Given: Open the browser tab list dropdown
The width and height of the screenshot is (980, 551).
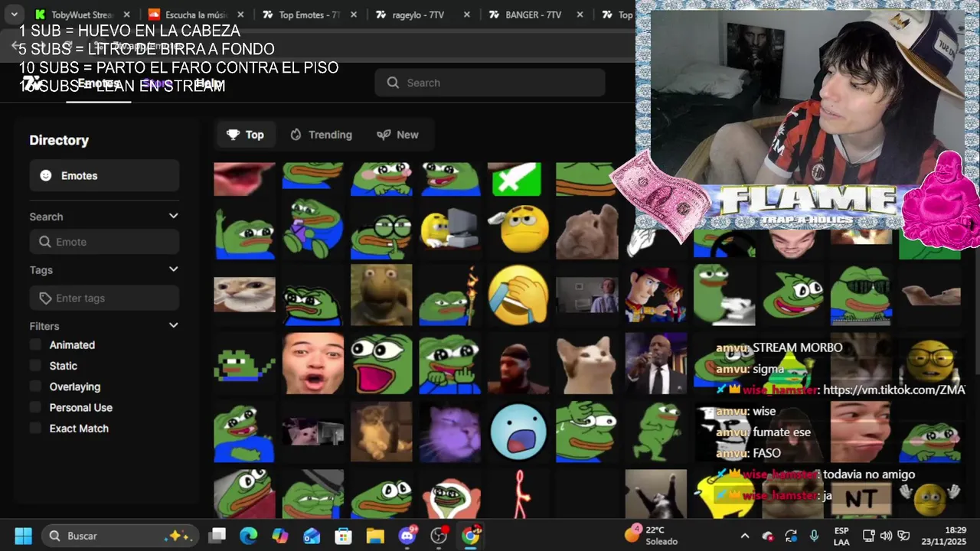Looking at the screenshot, I should 14,15.
